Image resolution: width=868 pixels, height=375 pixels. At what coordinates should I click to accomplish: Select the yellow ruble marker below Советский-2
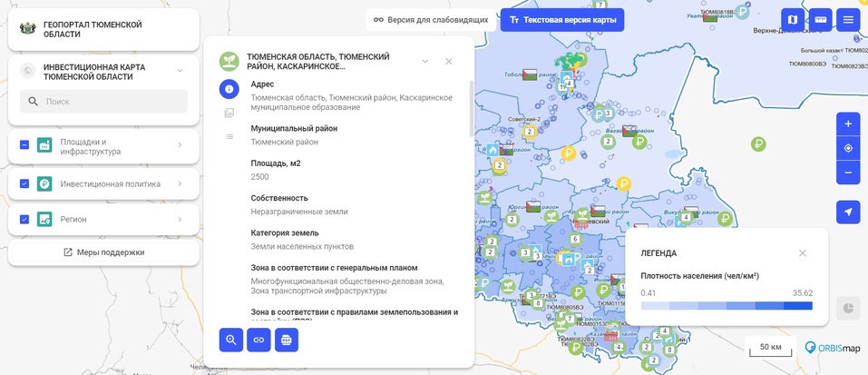pyautogui.click(x=568, y=153)
